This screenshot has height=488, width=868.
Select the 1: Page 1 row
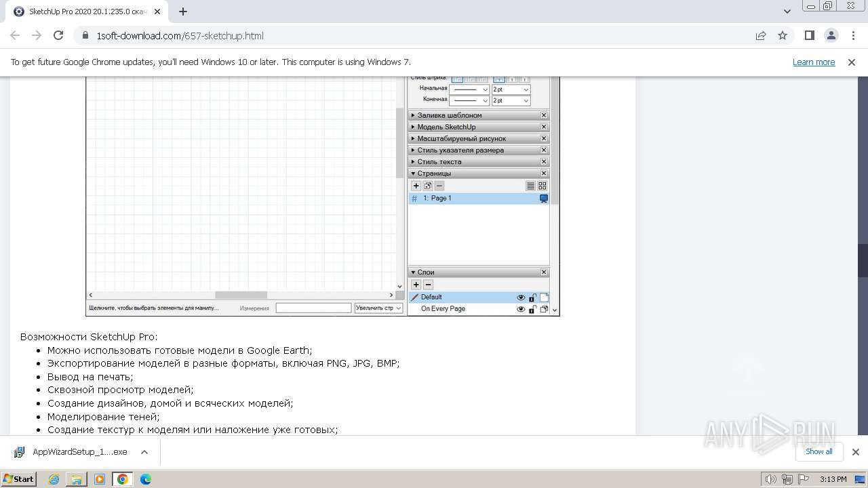point(479,199)
